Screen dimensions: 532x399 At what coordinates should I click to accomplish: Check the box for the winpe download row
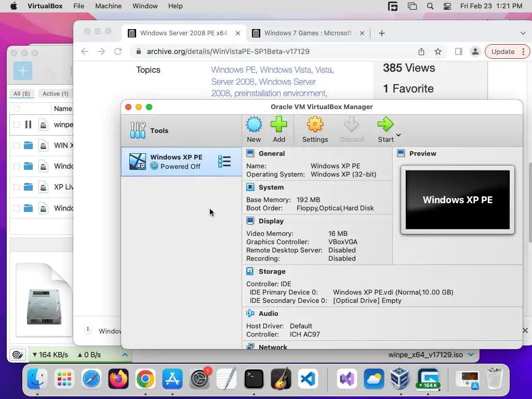[x=16, y=125]
